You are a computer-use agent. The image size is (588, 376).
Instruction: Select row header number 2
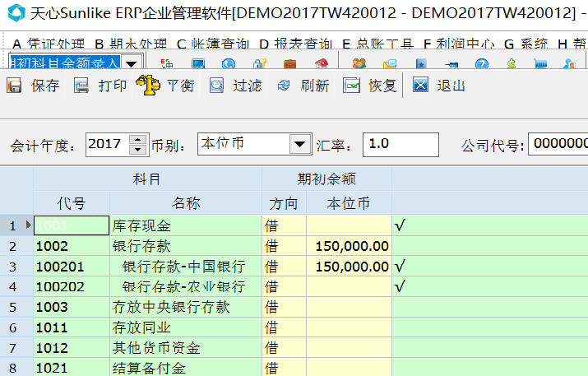point(16,246)
